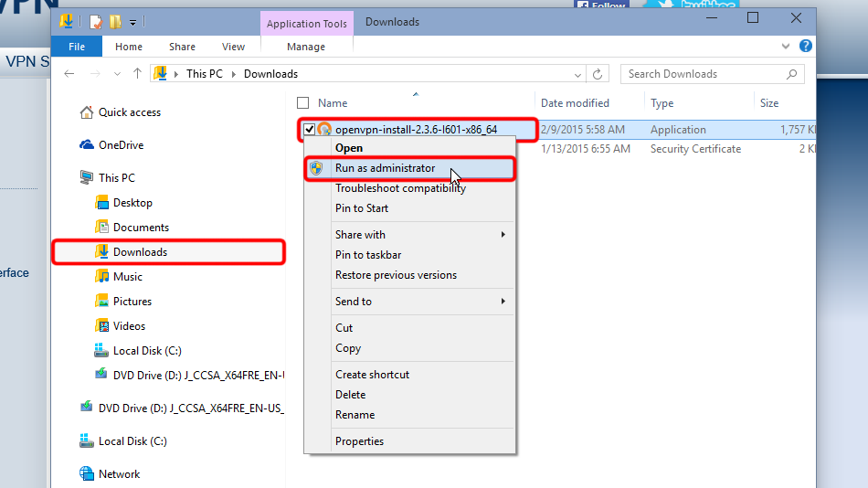Expand the ribbon using the chevron
This screenshot has height=488, width=868.
(787, 46)
